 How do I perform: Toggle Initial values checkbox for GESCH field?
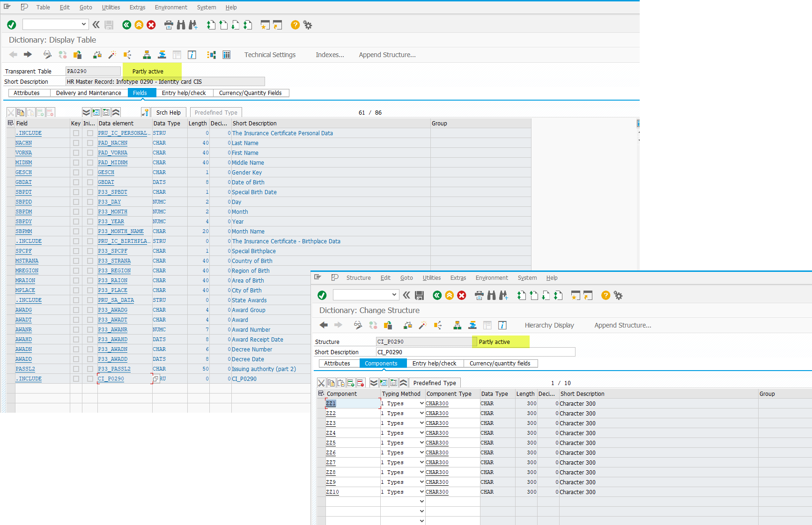[x=90, y=173]
